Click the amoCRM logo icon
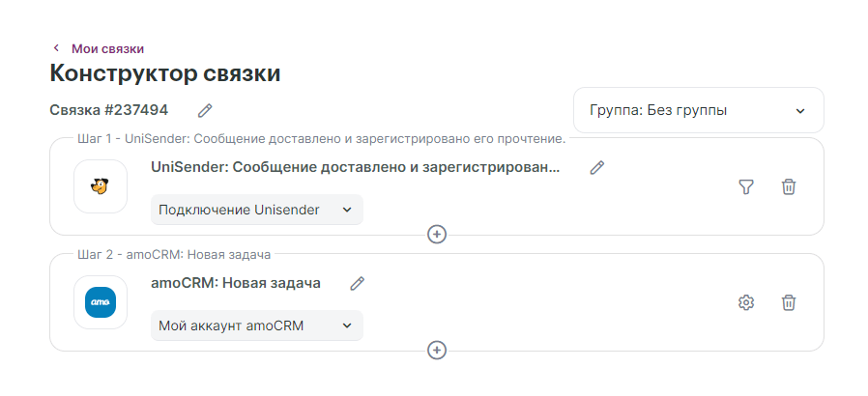 coord(101,302)
